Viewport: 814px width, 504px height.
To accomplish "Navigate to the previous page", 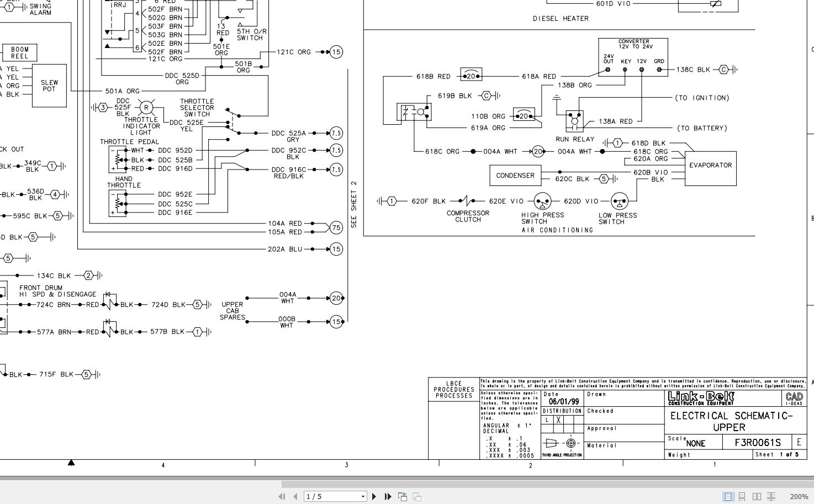I will (295, 496).
